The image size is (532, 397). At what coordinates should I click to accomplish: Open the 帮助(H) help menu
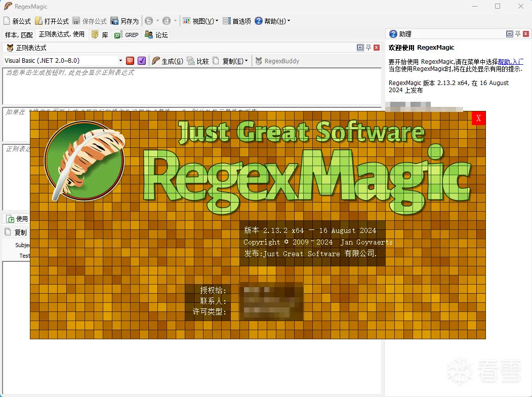click(x=272, y=21)
